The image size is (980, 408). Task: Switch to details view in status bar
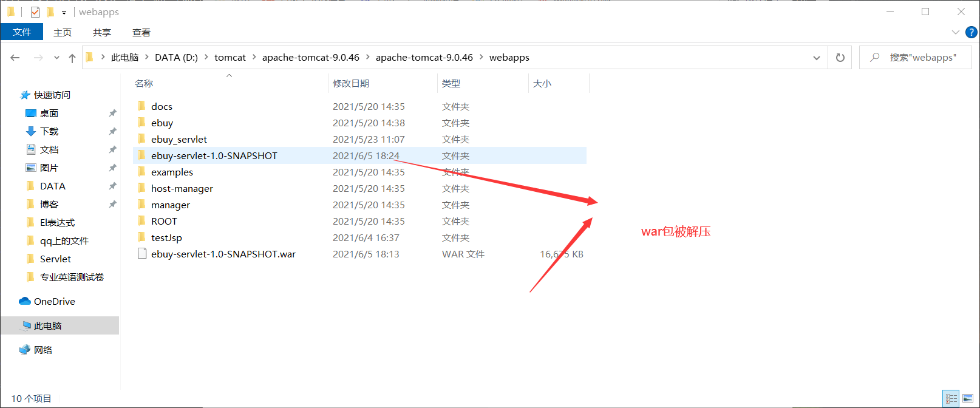click(951, 399)
